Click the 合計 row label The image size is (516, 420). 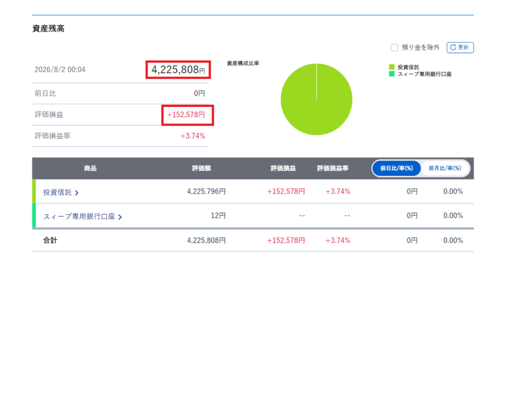pyautogui.click(x=50, y=241)
